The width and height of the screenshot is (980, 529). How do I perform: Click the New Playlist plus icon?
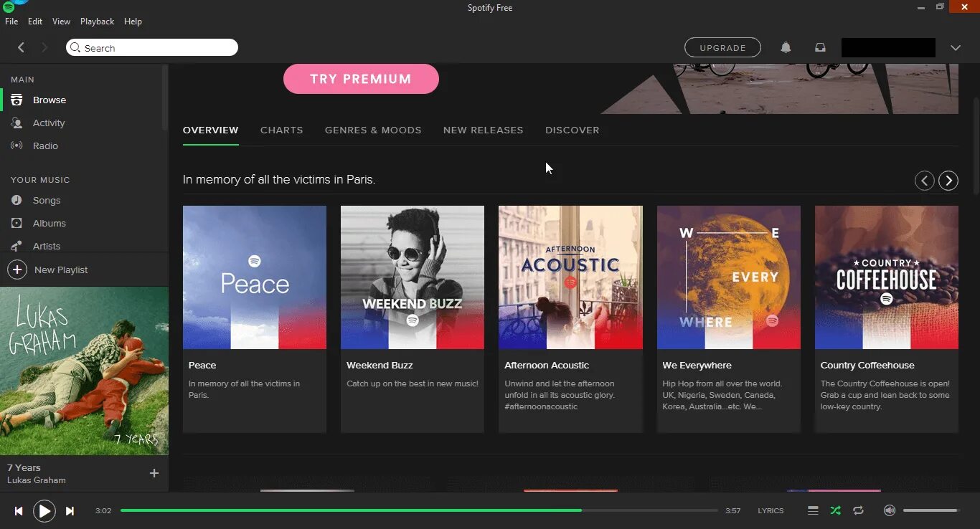[x=17, y=270]
